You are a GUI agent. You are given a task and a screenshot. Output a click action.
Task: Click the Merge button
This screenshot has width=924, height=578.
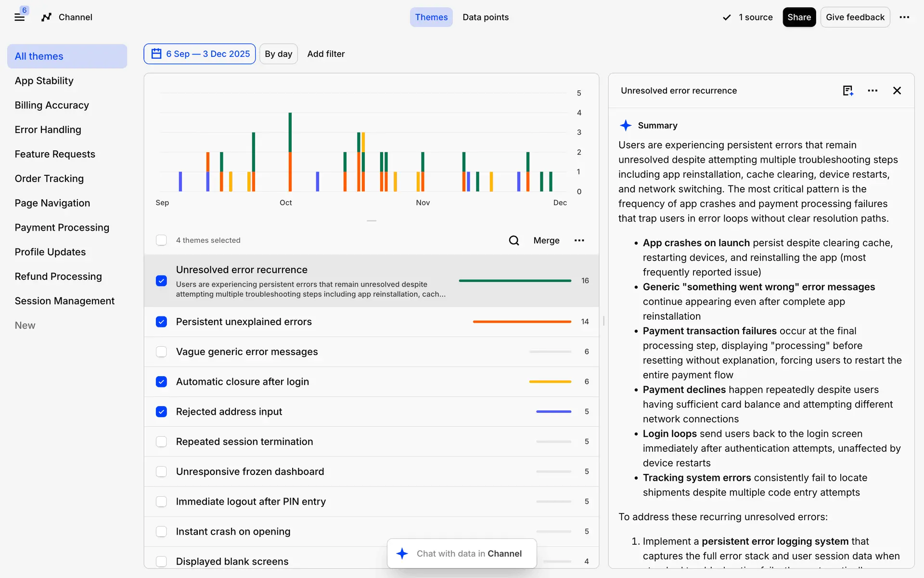(x=546, y=240)
